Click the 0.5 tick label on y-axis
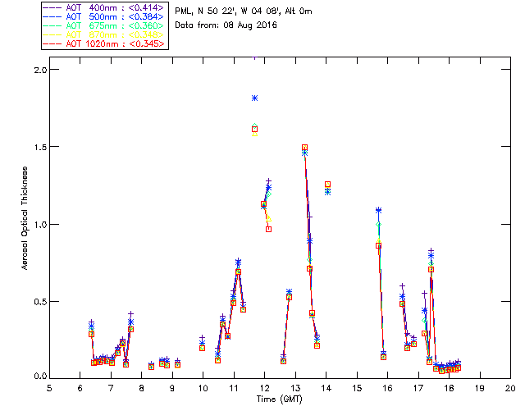 point(39,301)
